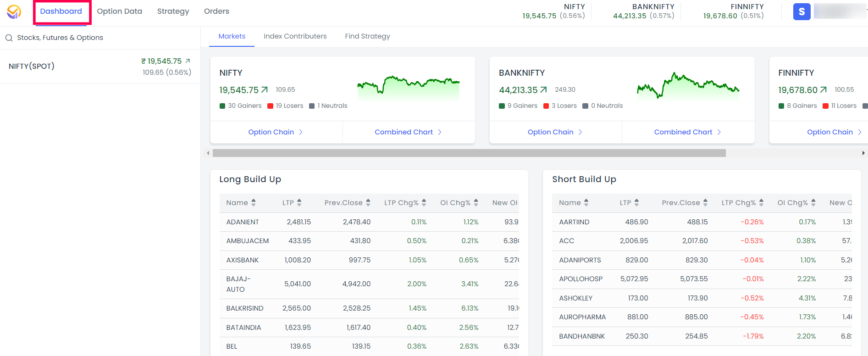
Task: Click chevron beside NIFTY Option Chain
Action: click(x=301, y=132)
